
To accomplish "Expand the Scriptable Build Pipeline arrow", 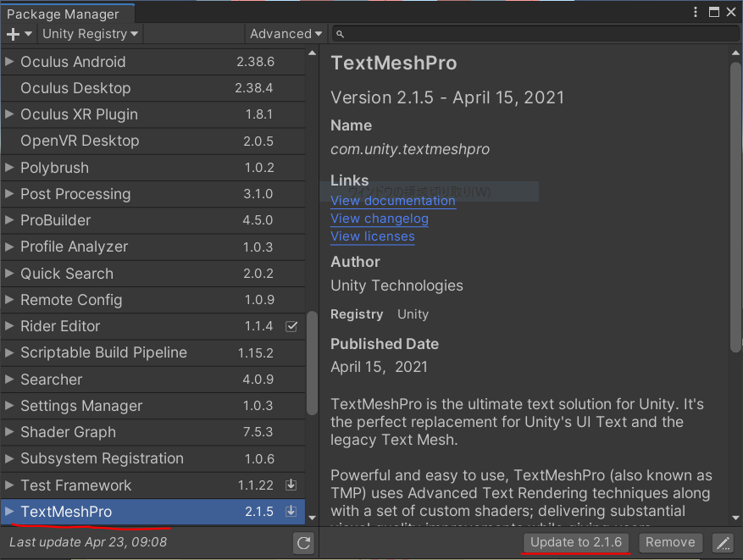I will [x=8, y=352].
